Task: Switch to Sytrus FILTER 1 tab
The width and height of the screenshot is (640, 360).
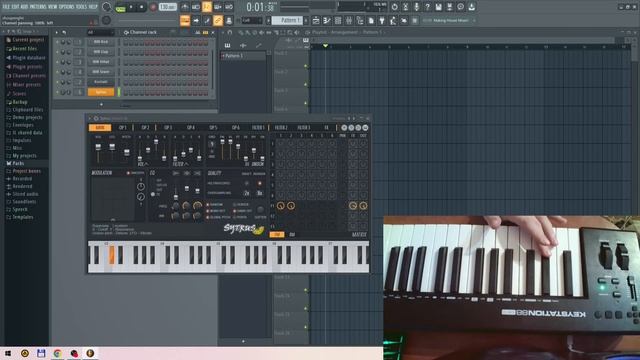Action: point(258,128)
